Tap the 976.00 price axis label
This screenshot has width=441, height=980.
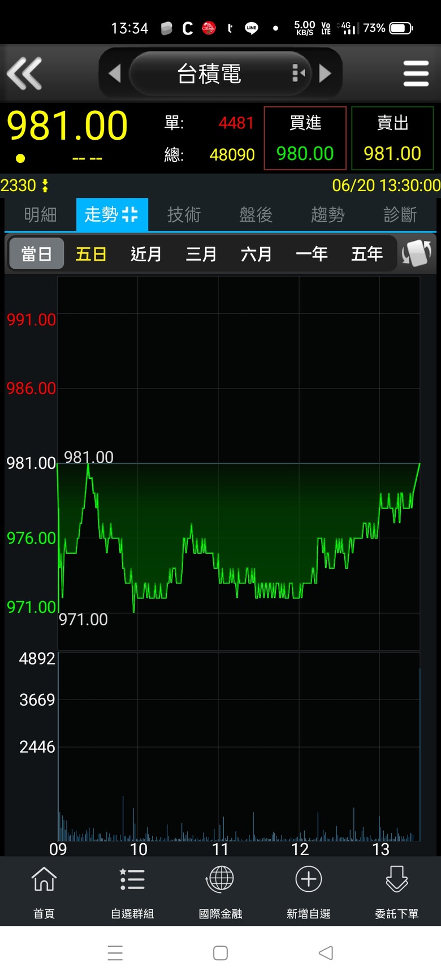click(31, 538)
